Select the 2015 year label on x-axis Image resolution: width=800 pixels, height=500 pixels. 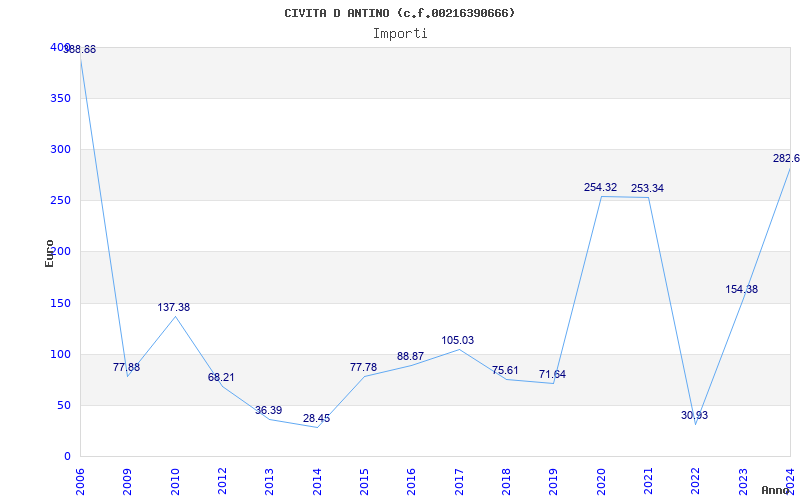[x=365, y=480]
